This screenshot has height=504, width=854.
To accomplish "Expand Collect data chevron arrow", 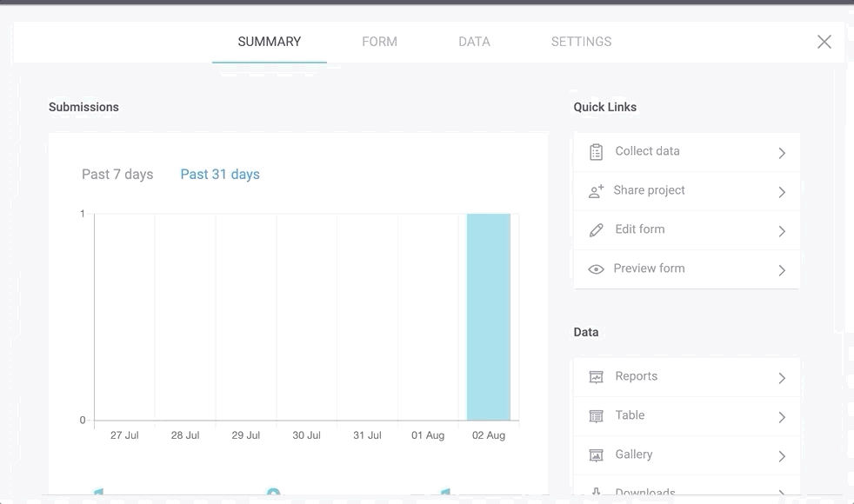I will tap(782, 153).
